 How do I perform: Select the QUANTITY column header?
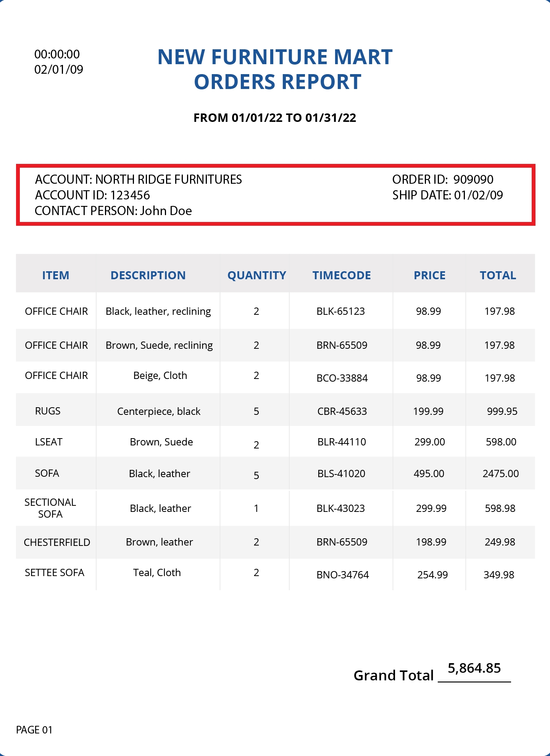pos(256,275)
